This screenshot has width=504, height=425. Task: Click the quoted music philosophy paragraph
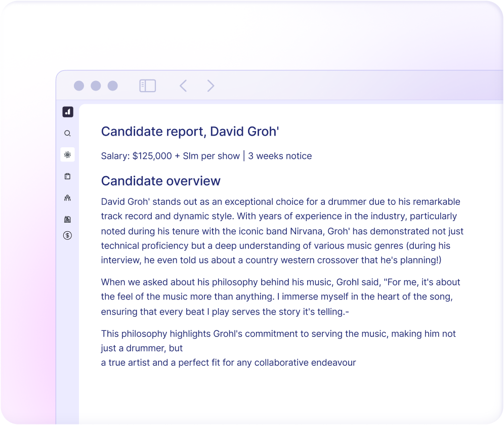point(280,296)
